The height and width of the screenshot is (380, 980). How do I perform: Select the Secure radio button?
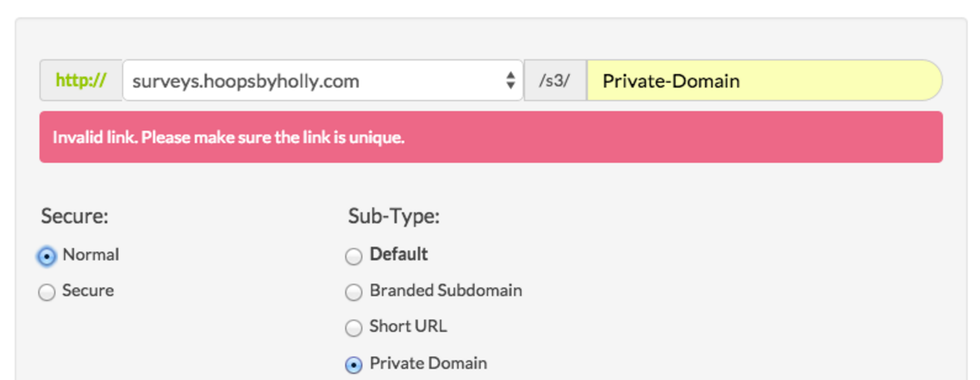coord(47,292)
